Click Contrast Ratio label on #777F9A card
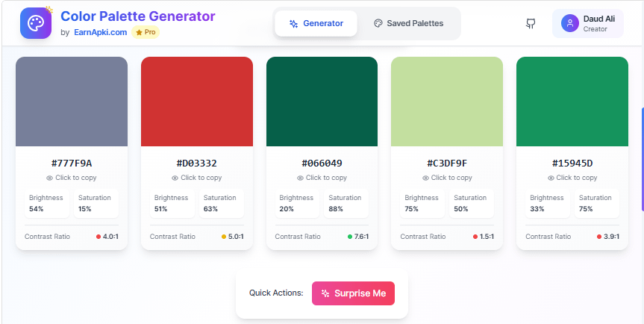Screen dimensions: 644x324 (47, 237)
